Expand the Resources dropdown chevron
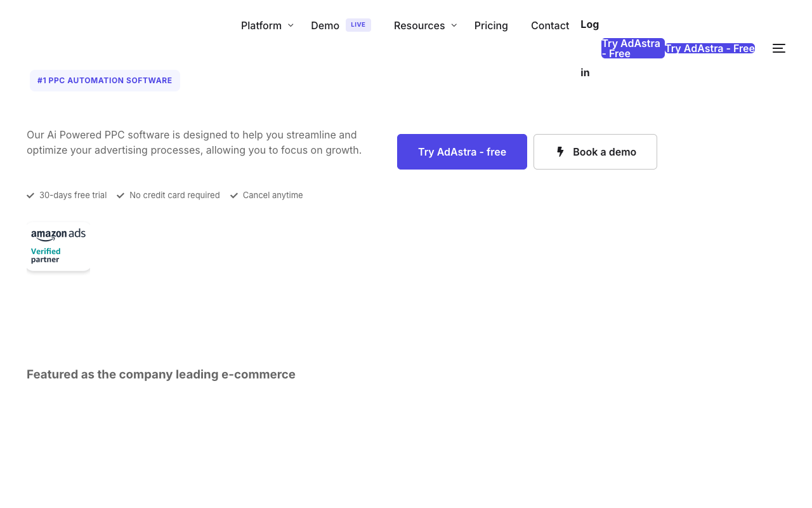The height and width of the screenshot is (508, 812). (454, 25)
